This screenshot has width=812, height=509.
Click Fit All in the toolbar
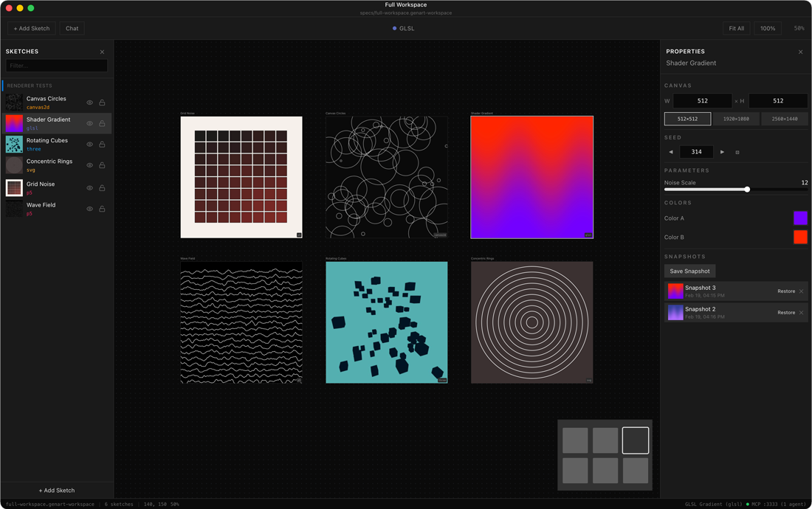tap(736, 27)
